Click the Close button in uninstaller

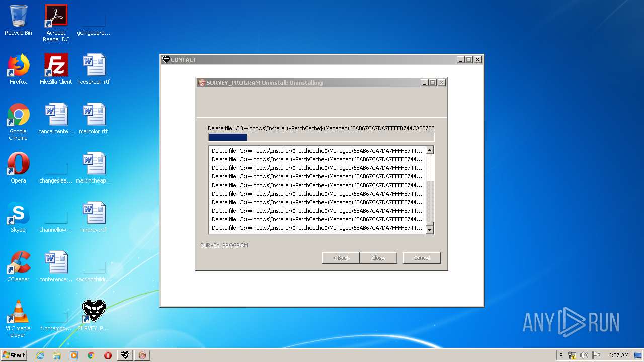[378, 258]
